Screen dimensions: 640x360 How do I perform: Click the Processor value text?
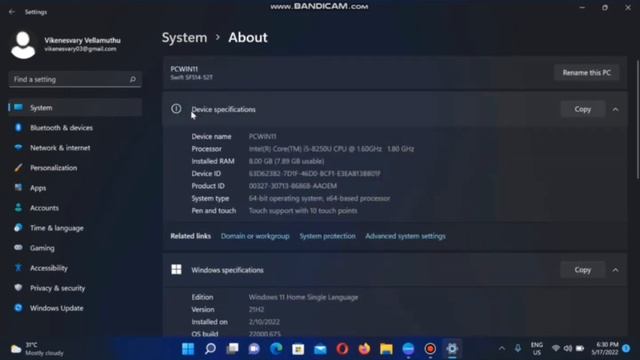(331, 149)
